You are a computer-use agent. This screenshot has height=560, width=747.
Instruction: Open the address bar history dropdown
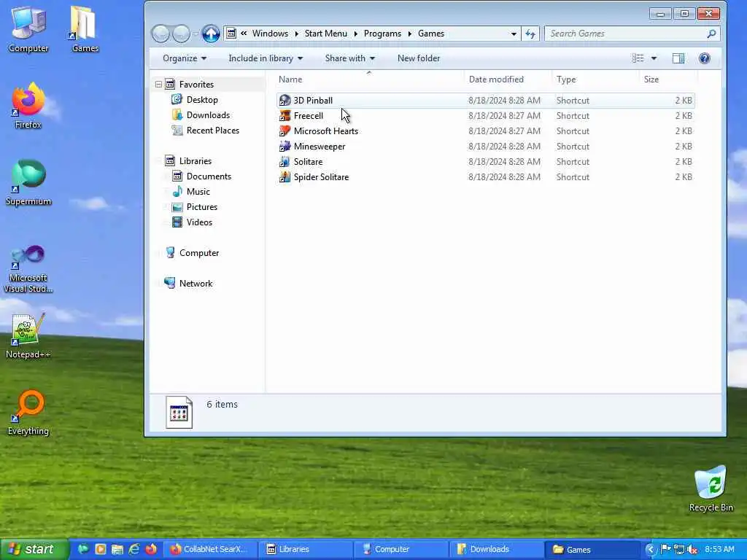pos(513,34)
